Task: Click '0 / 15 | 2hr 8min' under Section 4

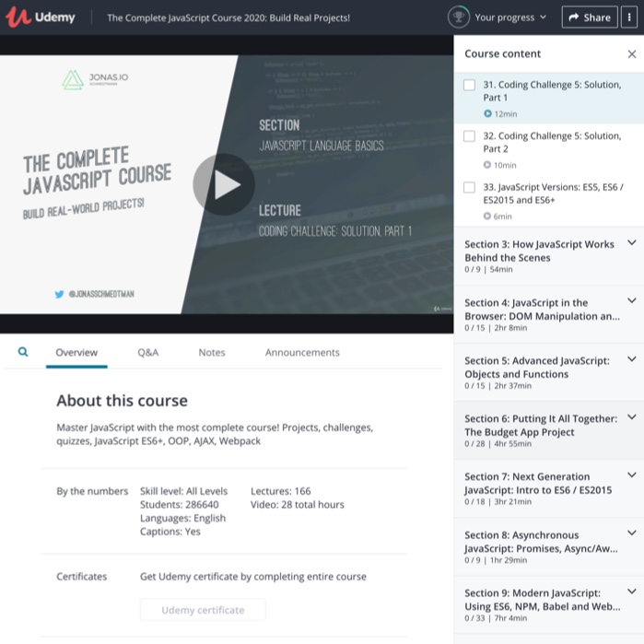Action: coord(496,328)
